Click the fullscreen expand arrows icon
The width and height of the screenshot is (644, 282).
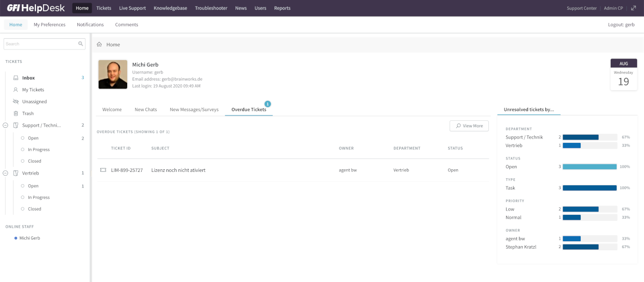tap(633, 8)
